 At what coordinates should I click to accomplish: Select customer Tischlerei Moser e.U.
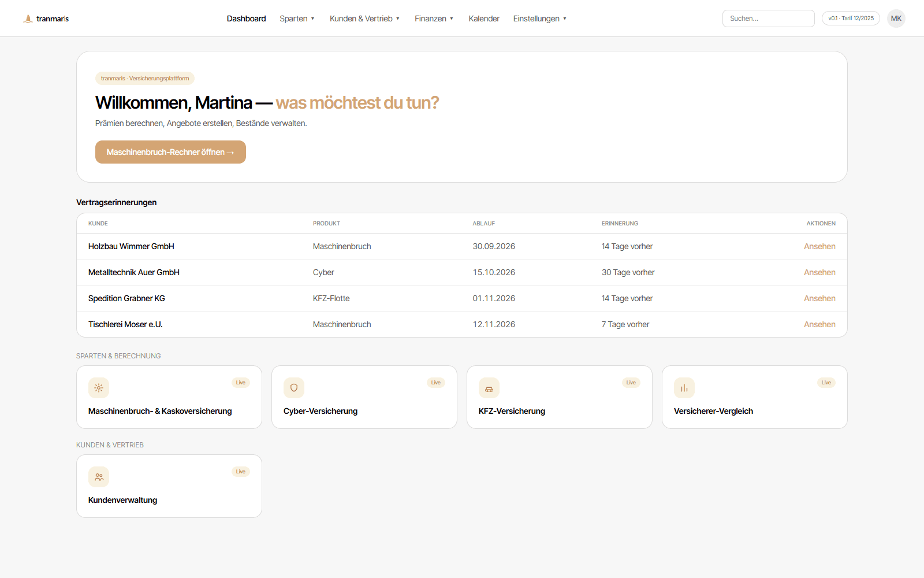click(125, 324)
